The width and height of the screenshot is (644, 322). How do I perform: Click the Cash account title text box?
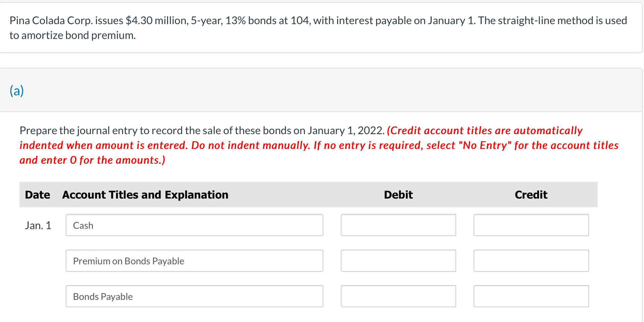pyautogui.click(x=195, y=225)
